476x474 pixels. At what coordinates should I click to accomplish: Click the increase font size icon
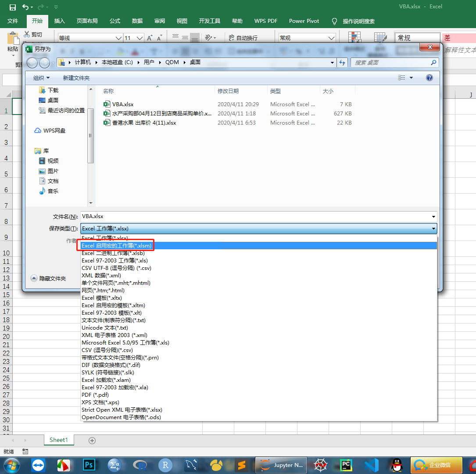(150, 38)
